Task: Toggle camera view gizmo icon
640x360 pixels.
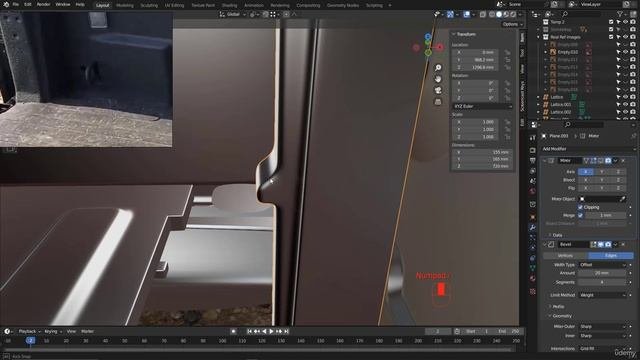Action: [438, 90]
